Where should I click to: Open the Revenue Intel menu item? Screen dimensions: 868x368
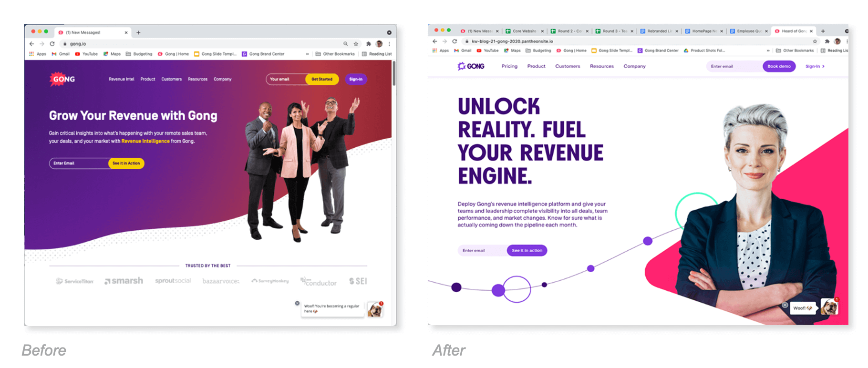(122, 79)
